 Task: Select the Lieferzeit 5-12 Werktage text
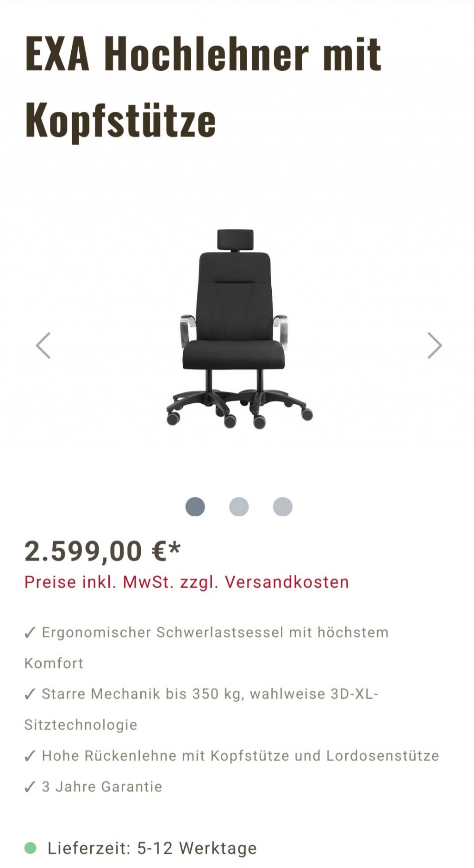tap(152, 848)
